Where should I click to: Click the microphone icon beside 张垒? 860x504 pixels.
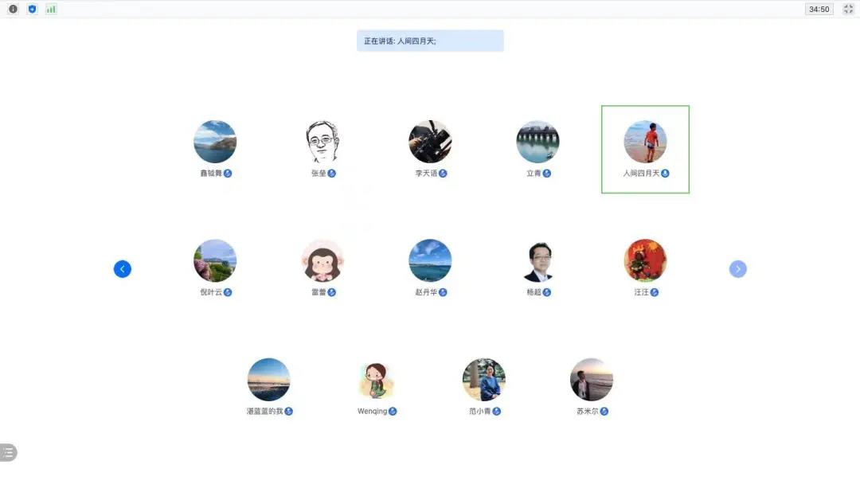tap(332, 174)
